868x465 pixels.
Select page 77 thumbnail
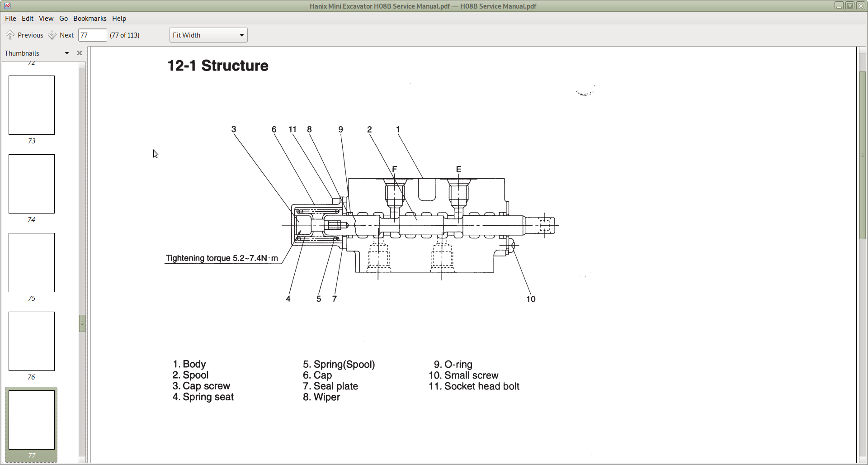pos(32,420)
